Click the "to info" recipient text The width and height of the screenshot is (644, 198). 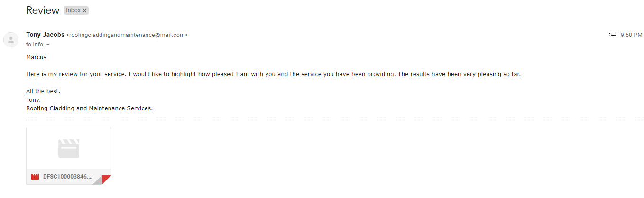coord(34,45)
